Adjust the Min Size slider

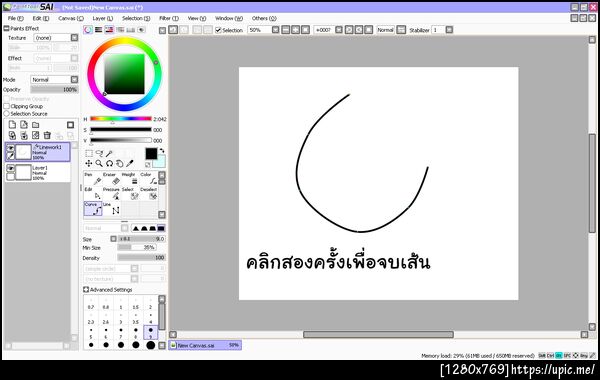137,248
